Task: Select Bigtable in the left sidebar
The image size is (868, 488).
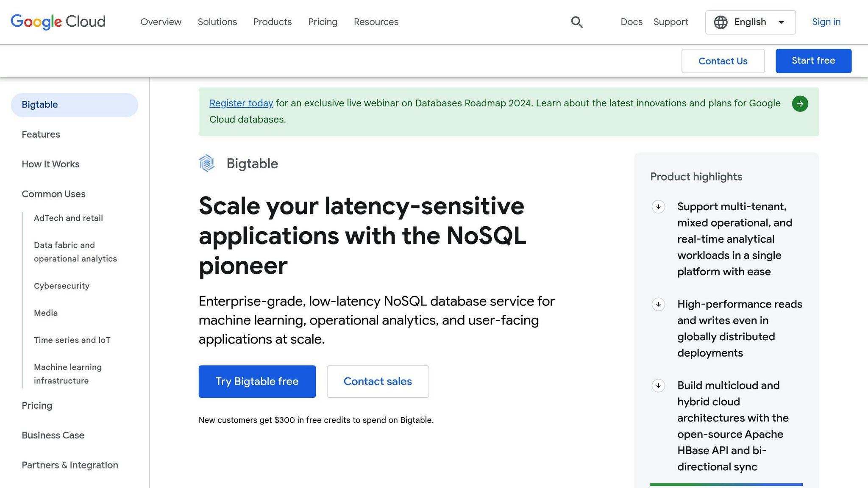Action: [x=39, y=104]
